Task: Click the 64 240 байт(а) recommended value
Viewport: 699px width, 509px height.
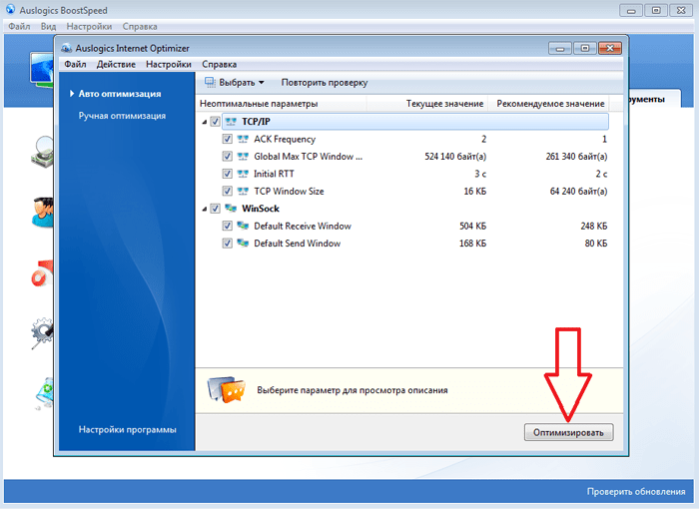Action: (x=578, y=191)
